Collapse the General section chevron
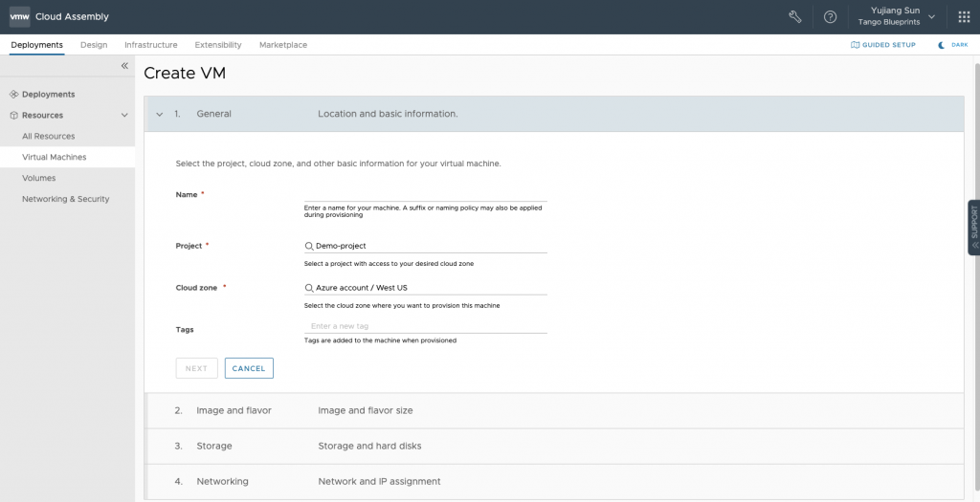 click(160, 114)
